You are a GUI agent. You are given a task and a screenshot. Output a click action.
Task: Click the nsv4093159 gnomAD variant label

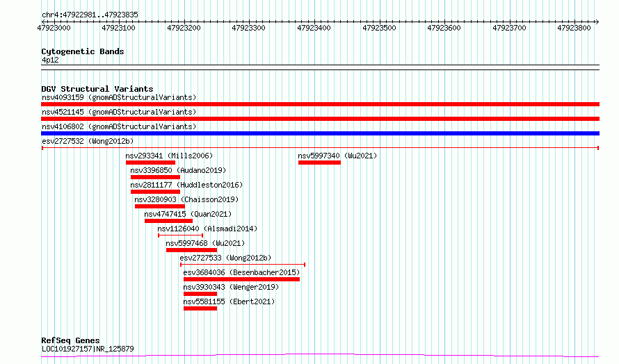click(118, 97)
